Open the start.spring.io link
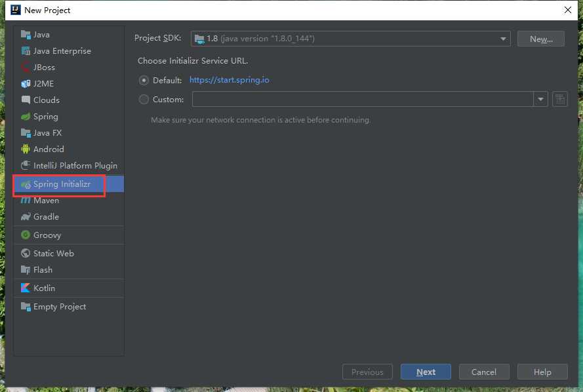The height and width of the screenshot is (392, 583). click(x=230, y=80)
